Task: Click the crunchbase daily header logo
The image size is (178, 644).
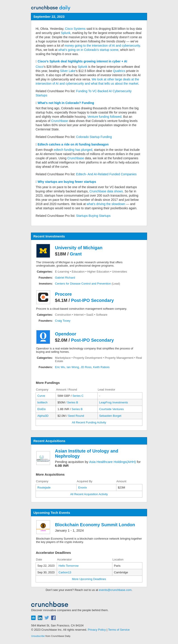Action: point(51,8)
